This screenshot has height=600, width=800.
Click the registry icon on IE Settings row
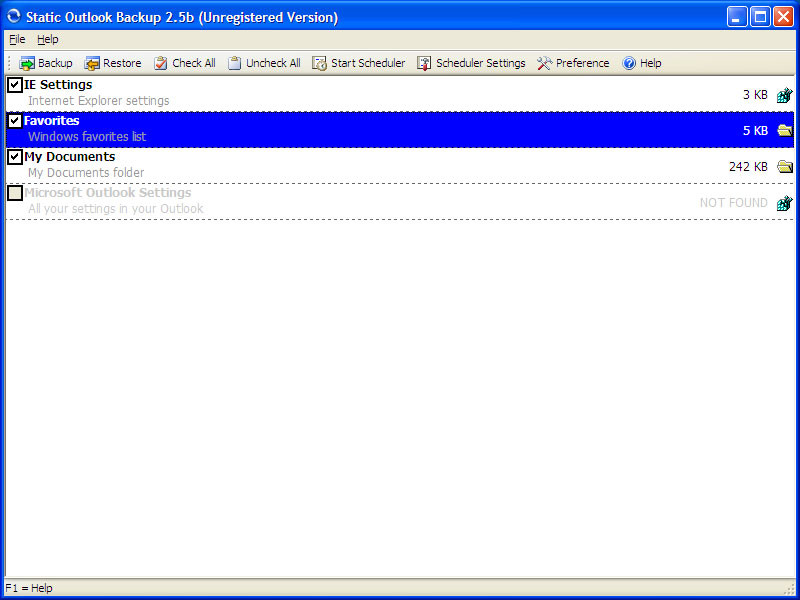click(785, 95)
